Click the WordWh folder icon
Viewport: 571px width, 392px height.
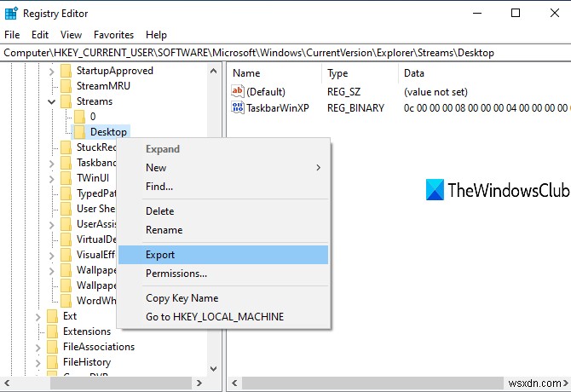pyautogui.click(x=66, y=301)
